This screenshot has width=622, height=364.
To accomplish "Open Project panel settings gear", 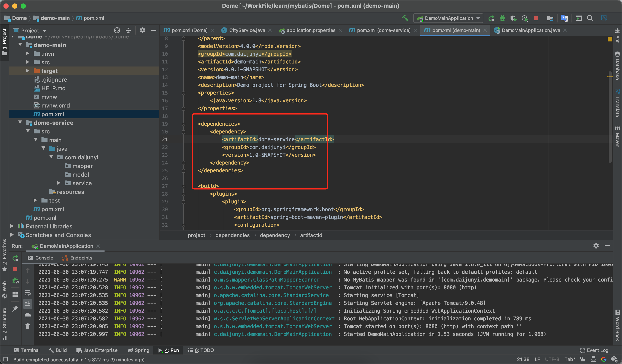I will tap(142, 30).
